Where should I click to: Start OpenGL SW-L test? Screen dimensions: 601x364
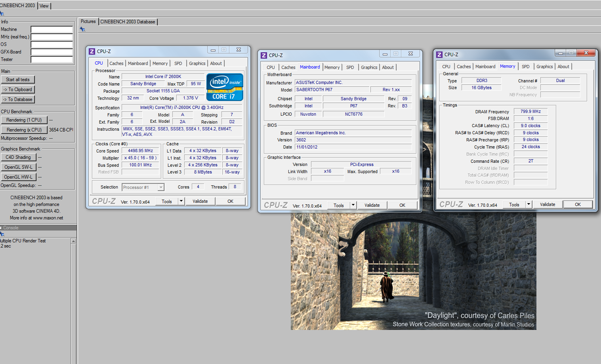point(18,167)
